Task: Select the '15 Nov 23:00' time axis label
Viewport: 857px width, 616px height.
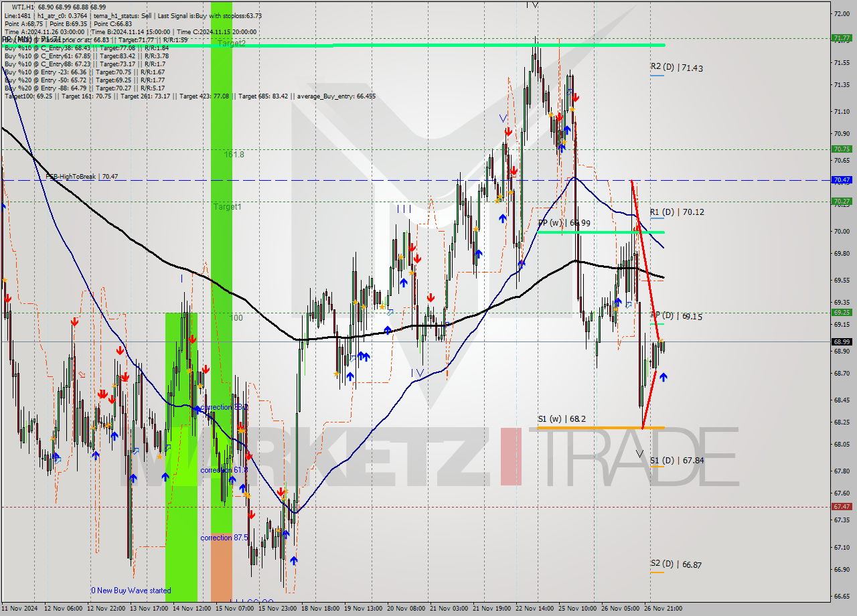Action: coord(278,609)
